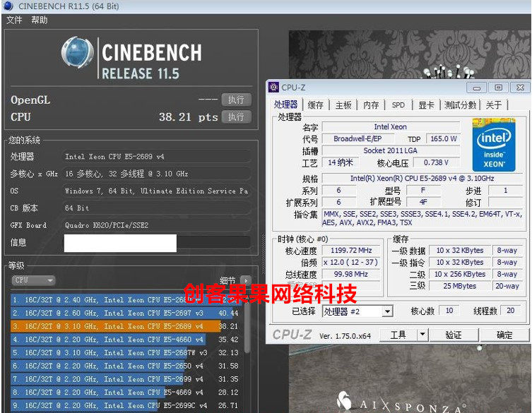Click the 验证 button in CPU-Z

coord(454,335)
